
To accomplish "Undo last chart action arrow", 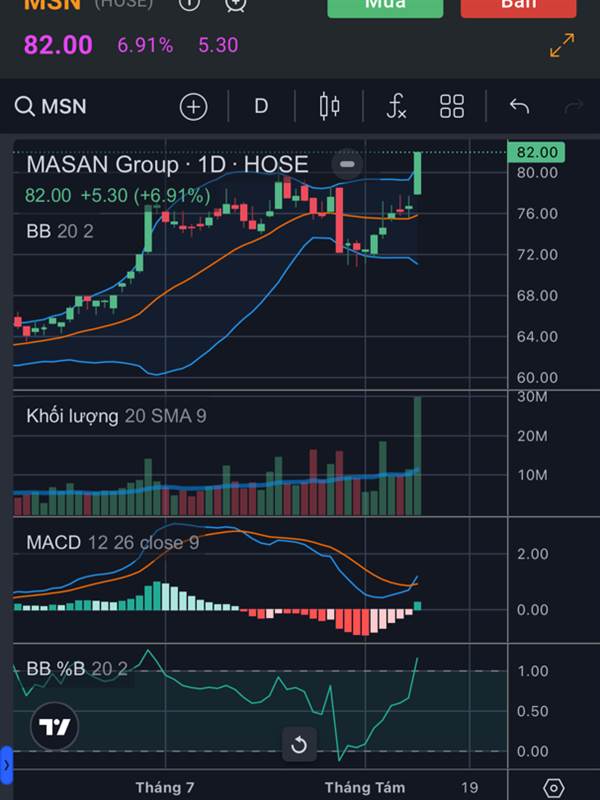I will 519,107.
